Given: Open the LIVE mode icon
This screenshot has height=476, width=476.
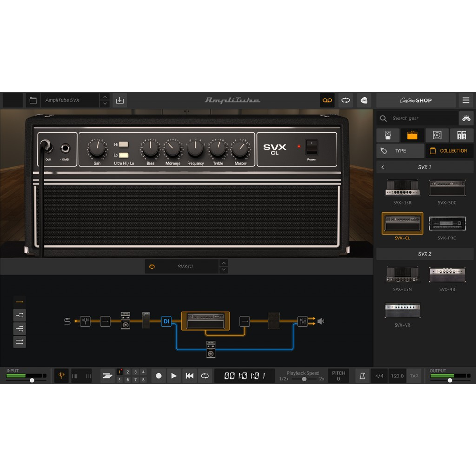Looking at the screenshot, I should click(x=364, y=100).
